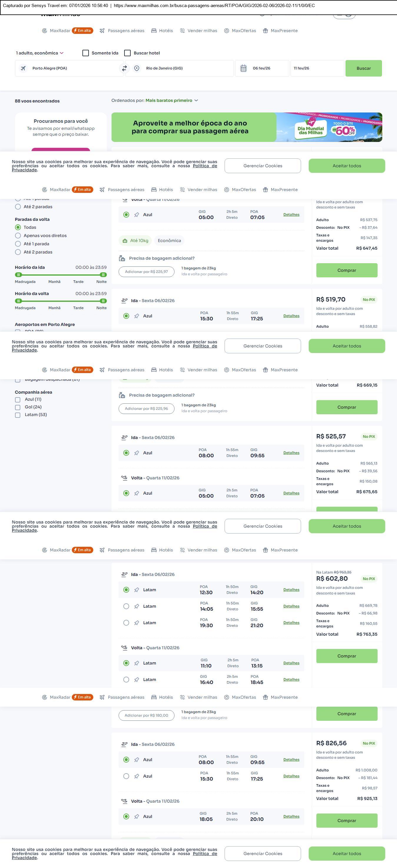Open Detalhes for the Latam 19:30 flight
Viewport: 397px width, 868px height.
[291, 623]
